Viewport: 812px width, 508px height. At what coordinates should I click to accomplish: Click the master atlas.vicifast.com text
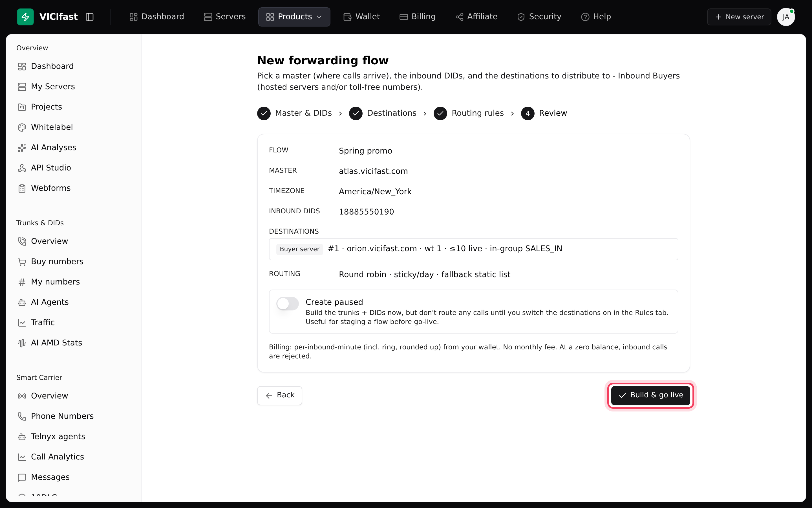[x=374, y=171]
